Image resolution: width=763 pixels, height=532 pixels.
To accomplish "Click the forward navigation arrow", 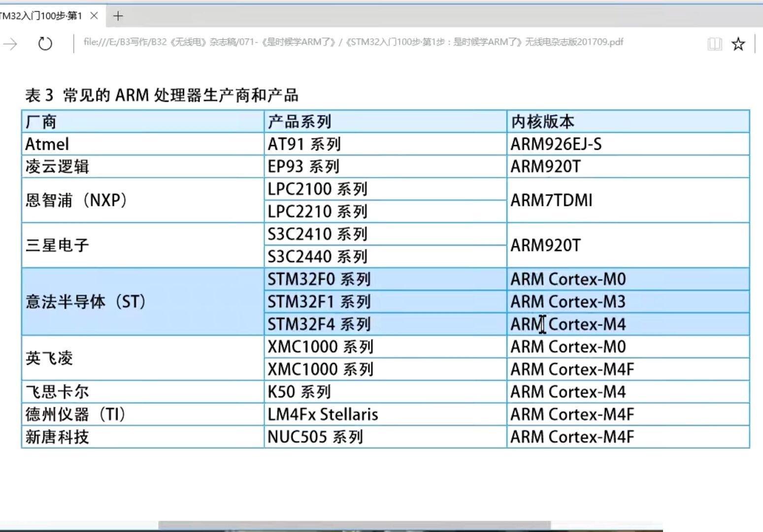I will click(10, 44).
